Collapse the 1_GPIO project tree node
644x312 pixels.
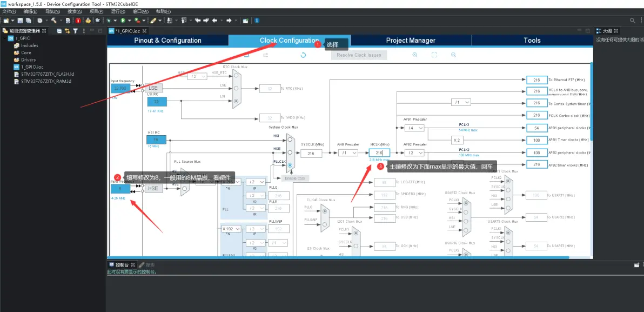(4, 38)
